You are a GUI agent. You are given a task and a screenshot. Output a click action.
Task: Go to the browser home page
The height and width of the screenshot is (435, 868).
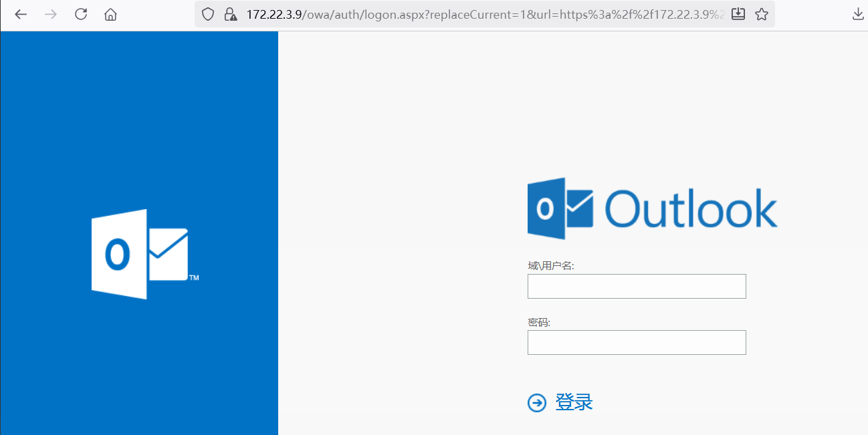pyautogui.click(x=111, y=14)
